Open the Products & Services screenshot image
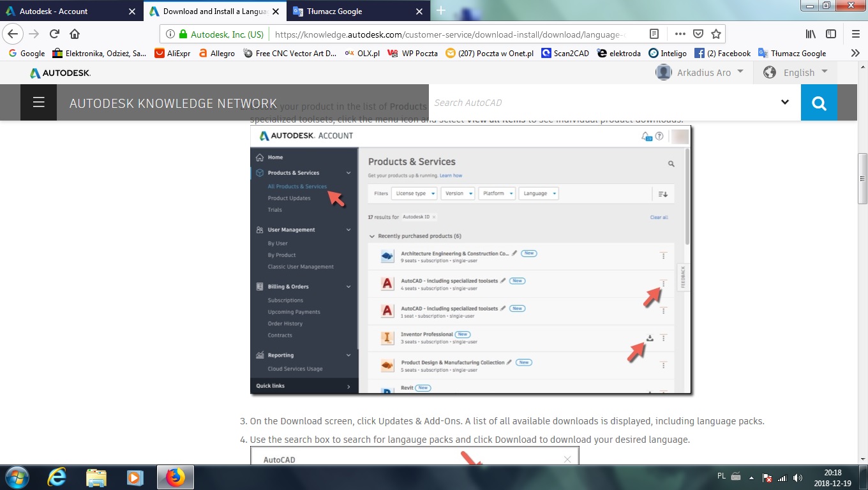 (471, 260)
